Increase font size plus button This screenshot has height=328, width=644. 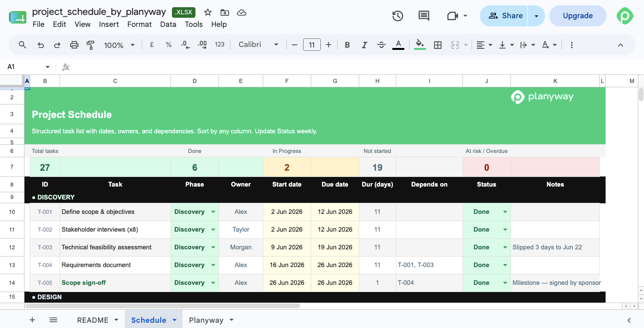328,45
